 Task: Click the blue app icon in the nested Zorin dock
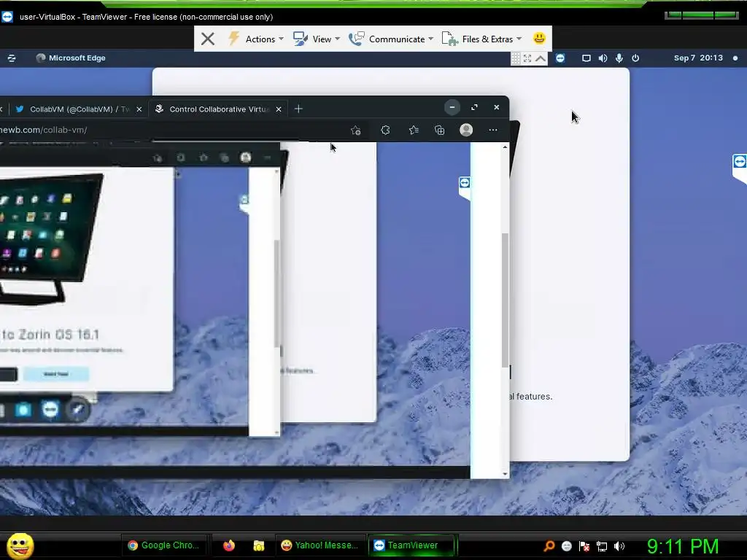tap(23, 410)
